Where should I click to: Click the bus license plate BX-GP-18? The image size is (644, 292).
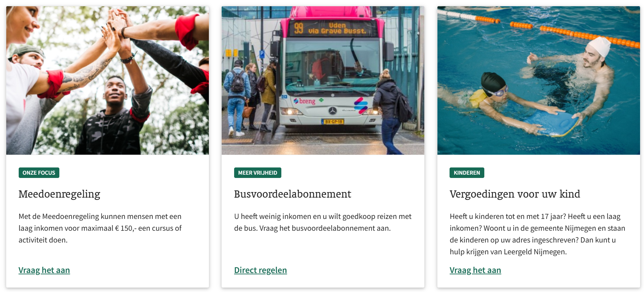(x=332, y=122)
